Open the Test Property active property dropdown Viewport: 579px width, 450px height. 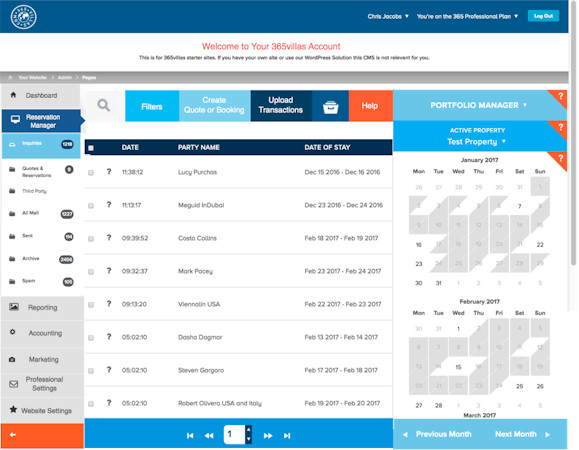tap(476, 142)
